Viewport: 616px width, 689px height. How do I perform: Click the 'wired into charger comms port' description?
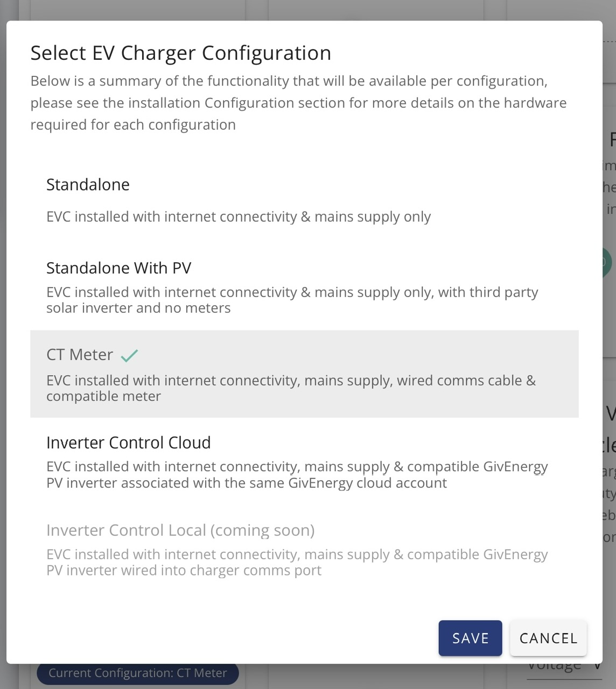click(x=221, y=571)
